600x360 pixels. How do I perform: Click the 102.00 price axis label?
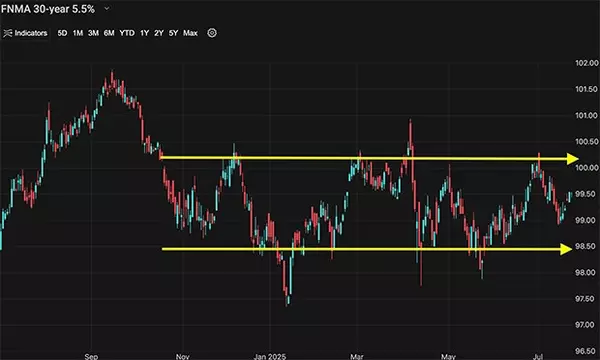[587, 63]
